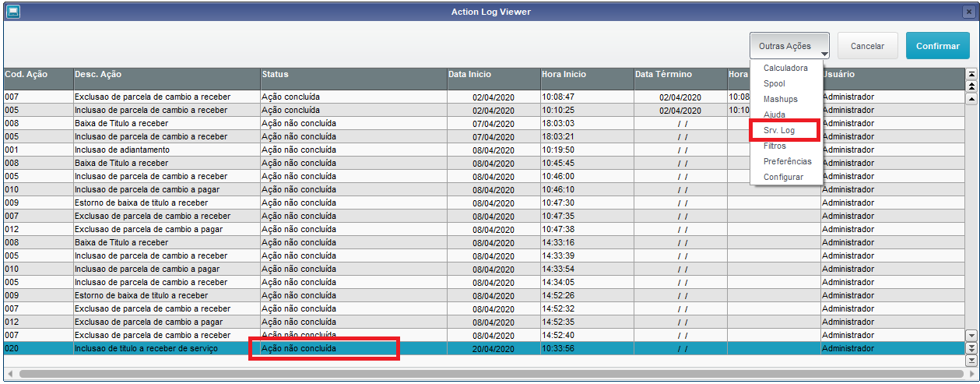Jump to last record with bottom scroll icon
The height and width of the screenshot is (384, 980).
971,361
